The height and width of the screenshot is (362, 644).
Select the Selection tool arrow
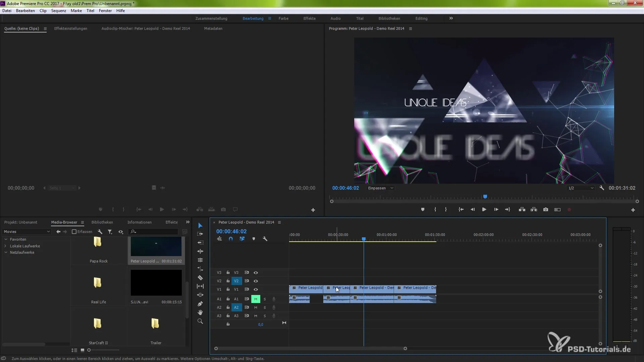click(x=200, y=225)
